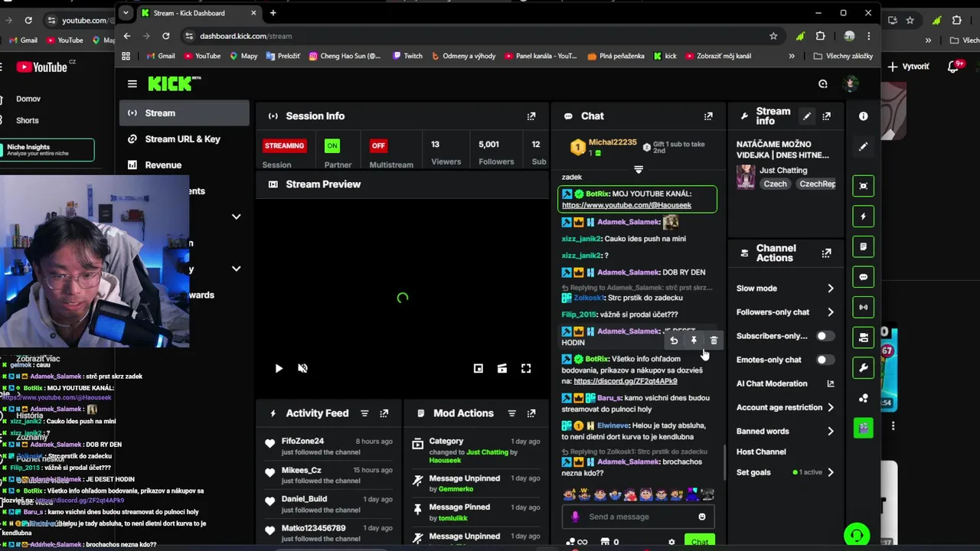Pop out the Mod Actions panel
This screenshot has height=551, width=980.
[531, 413]
